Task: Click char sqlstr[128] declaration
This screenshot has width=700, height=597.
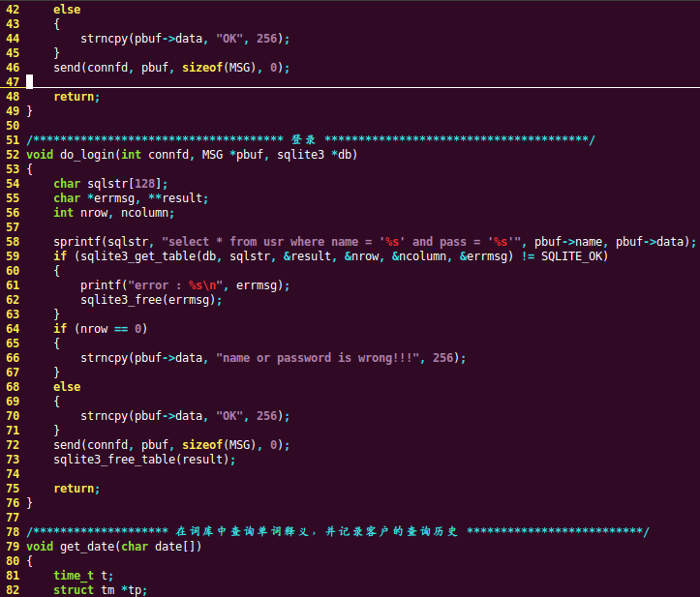Action: 110,184
